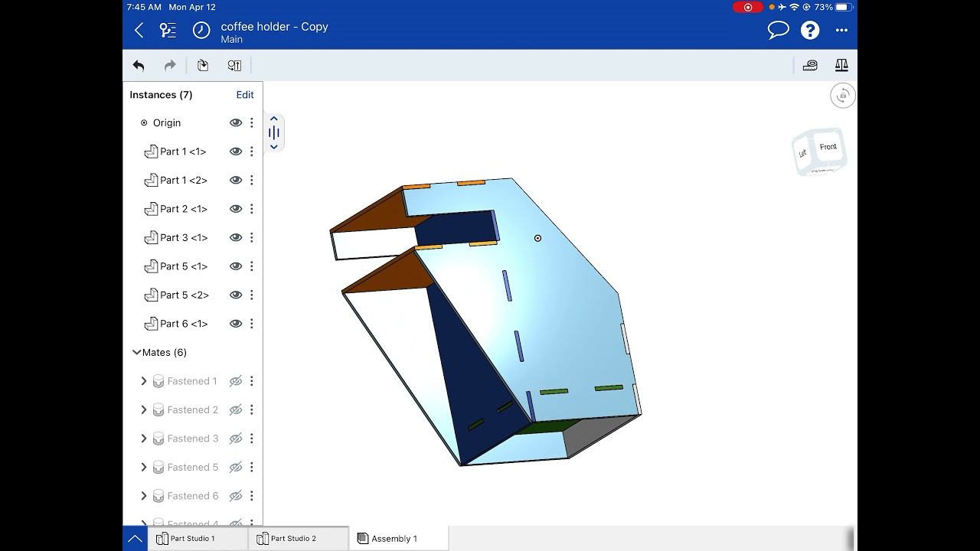Click the Front face of view cube

click(828, 147)
